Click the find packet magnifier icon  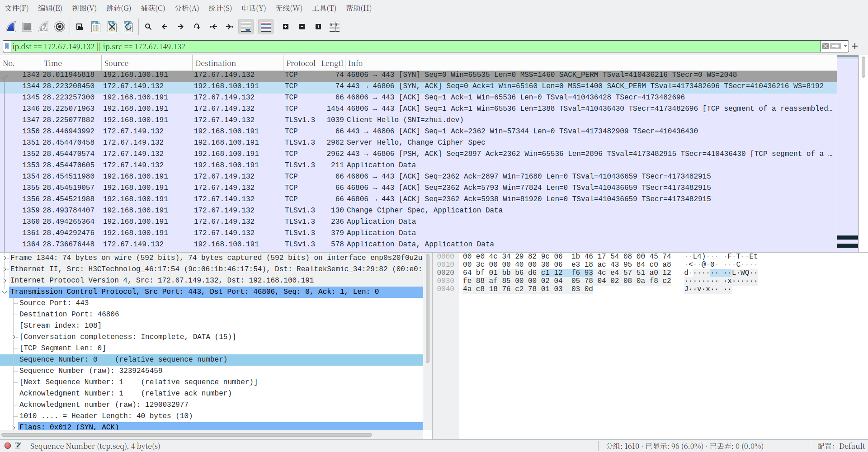[148, 27]
